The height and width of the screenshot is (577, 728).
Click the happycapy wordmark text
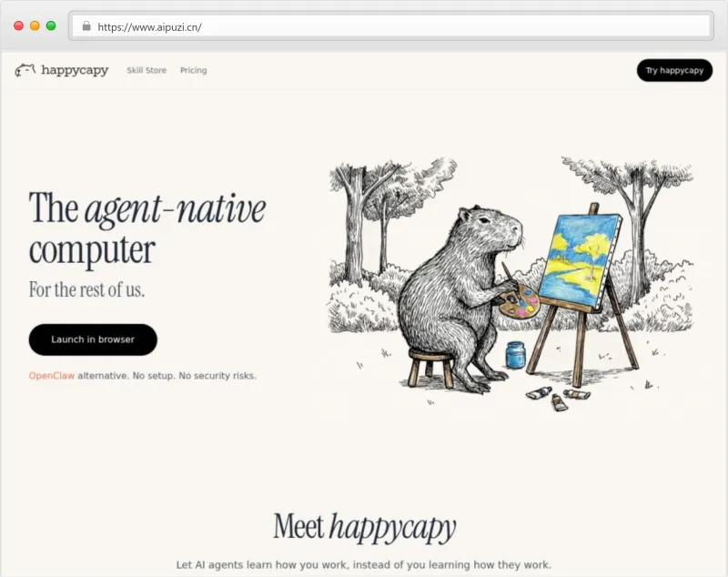(x=75, y=70)
